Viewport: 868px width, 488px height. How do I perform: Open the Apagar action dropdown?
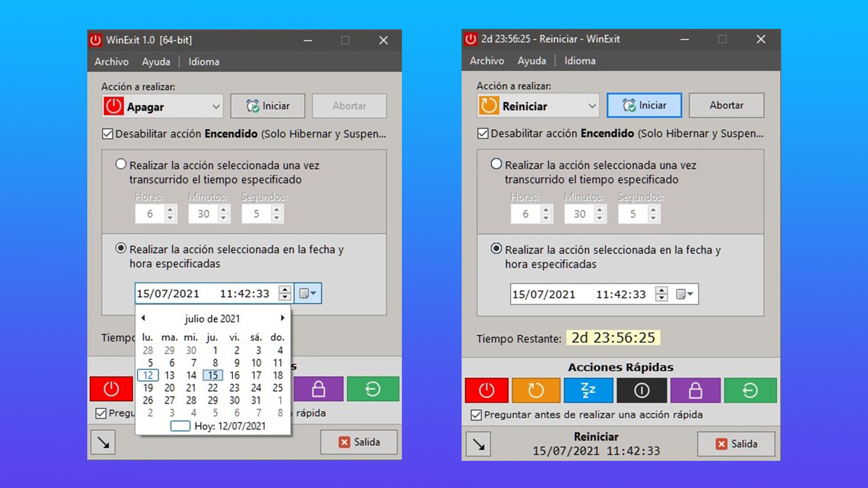coord(163,106)
